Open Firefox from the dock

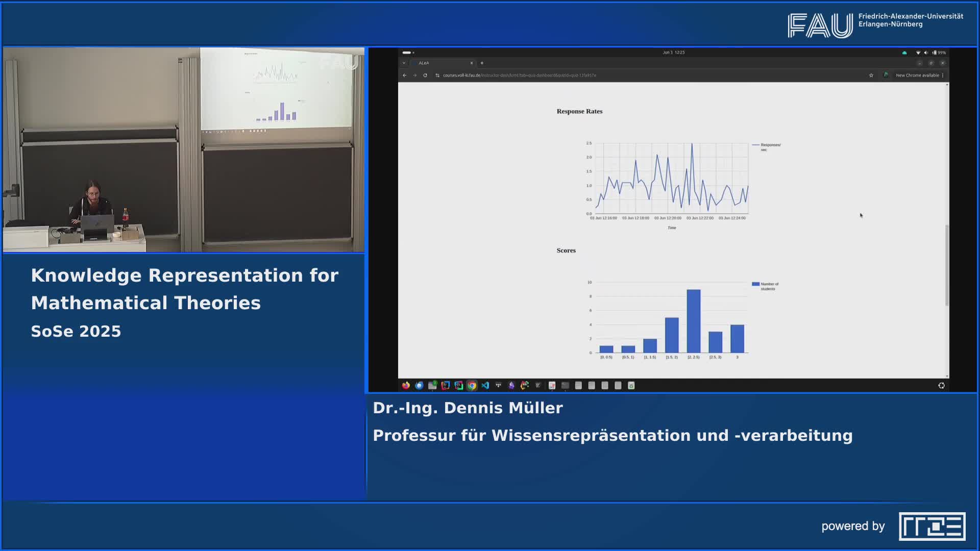(x=406, y=386)
